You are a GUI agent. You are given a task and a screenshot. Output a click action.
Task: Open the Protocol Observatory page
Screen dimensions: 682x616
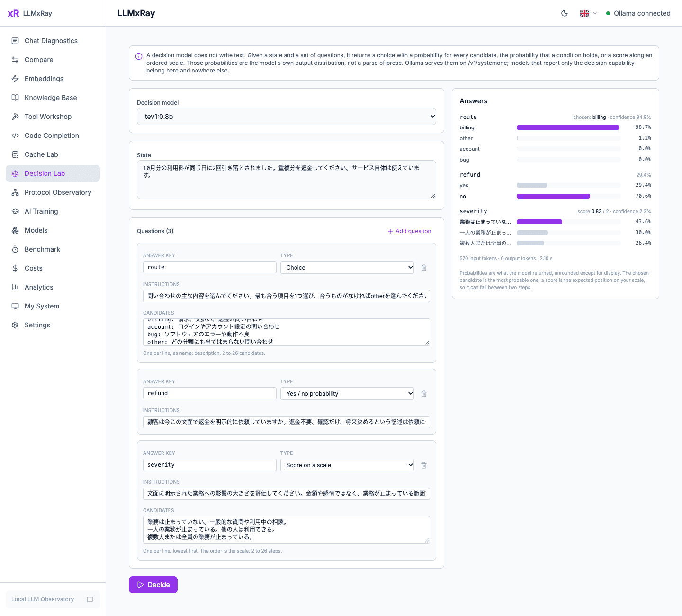(53, 192)
